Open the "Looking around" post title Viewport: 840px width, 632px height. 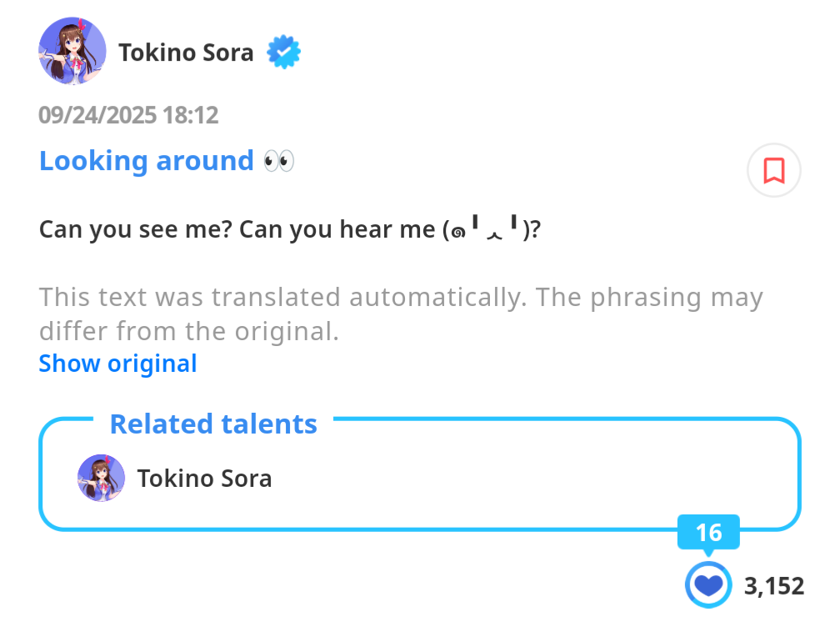point(147,160)
